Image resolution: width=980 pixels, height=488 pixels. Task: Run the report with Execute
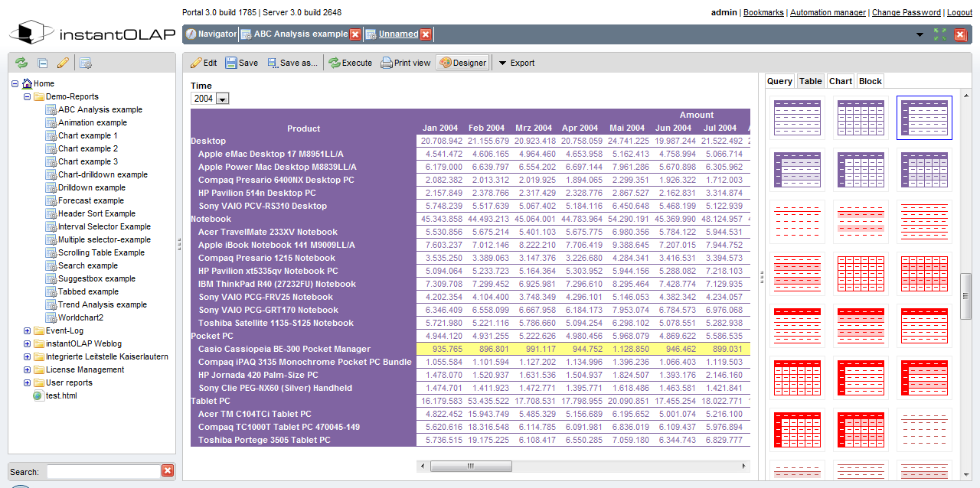click(x=351, y=63)
